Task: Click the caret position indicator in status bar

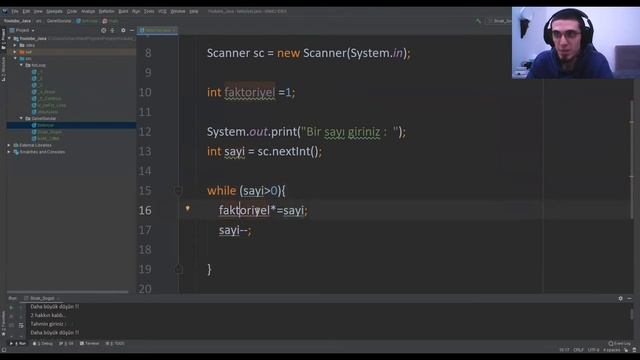Action: click(564, 350)
